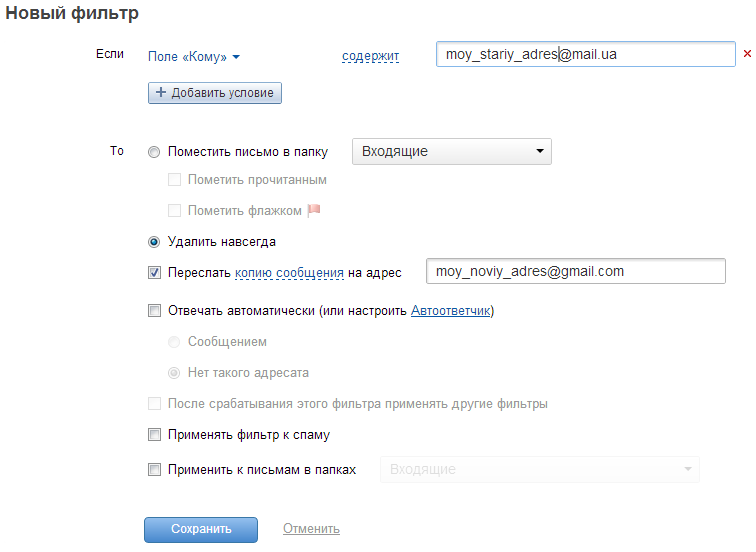Click the red X to remove condition
756x552 pixels.
click(x=746, y=54)
